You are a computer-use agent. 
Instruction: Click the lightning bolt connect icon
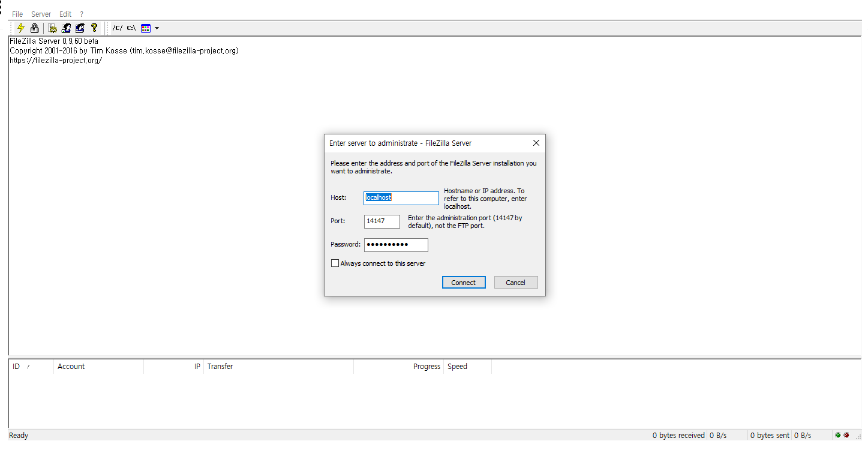tap(21, 28)
